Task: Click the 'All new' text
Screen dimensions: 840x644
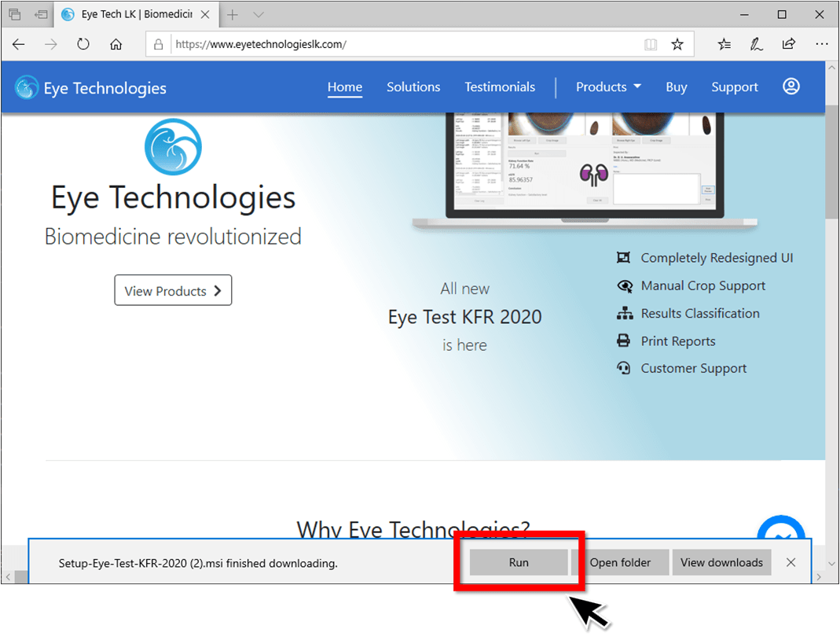Action: pyautogui.click(x=465, y=289)
